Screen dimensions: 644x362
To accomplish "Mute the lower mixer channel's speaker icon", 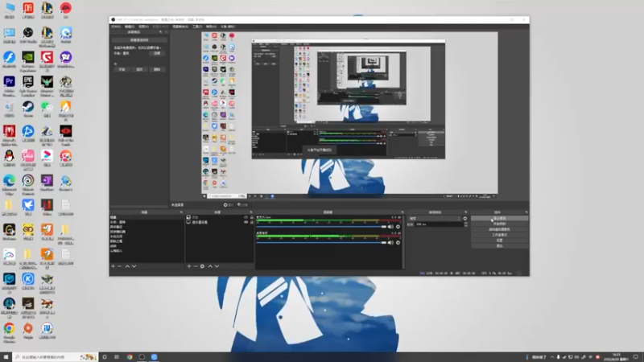I will point(390,243).
